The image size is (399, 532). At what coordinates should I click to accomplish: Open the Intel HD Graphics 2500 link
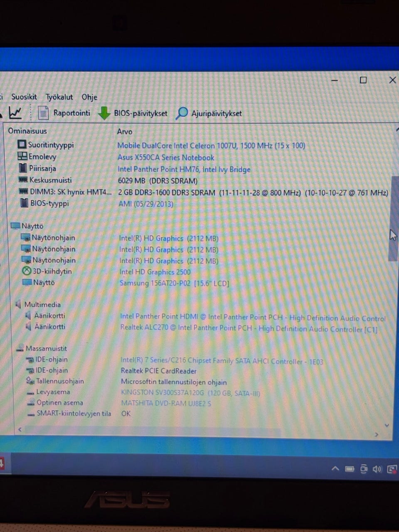pos(155,272)
